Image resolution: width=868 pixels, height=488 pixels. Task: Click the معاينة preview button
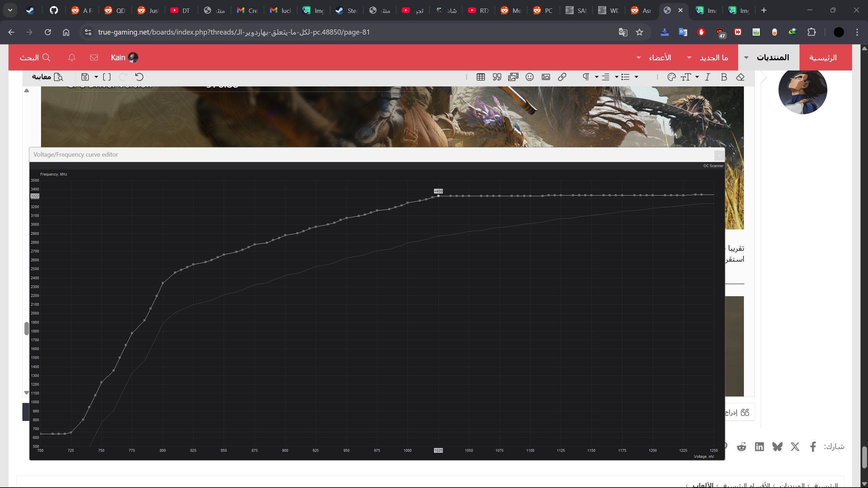47,77
